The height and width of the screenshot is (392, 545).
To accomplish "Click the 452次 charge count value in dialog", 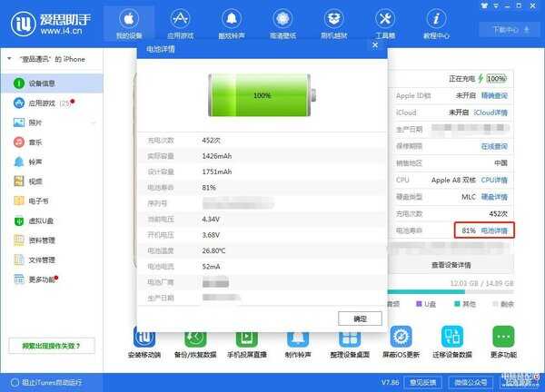I will pyautogui.click(x=212, y=141).
